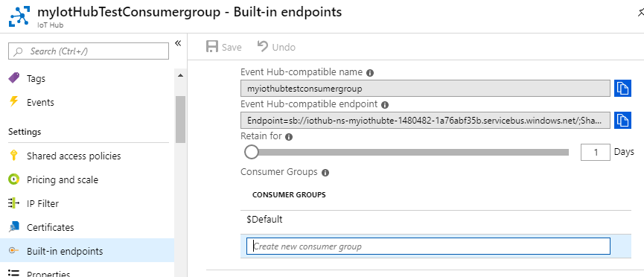Pin the blade using the pin icon
The image size is (644, 277).
click(x=640, y=13)
